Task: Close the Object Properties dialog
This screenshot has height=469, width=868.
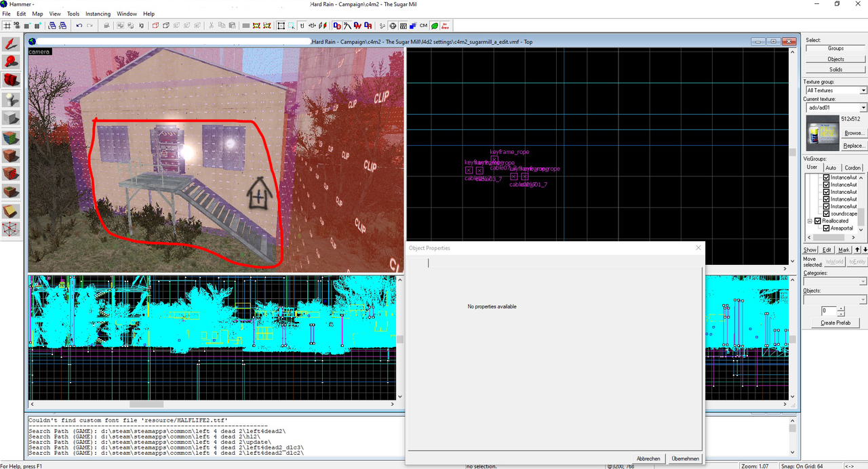Action: click(x=698, y=248)
